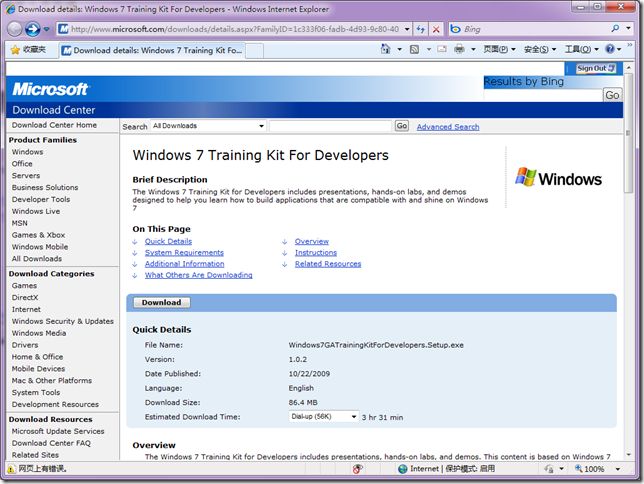
Task: Jump to Additional Information link
Action: click(184, 264)
